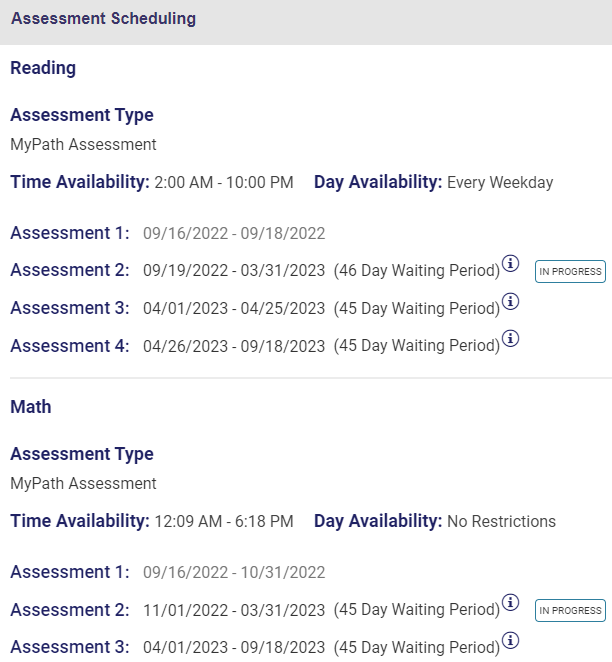Click info icon for Reading Assessment 4
This screenshot has height=662, width=612.
tap(510, 339)
